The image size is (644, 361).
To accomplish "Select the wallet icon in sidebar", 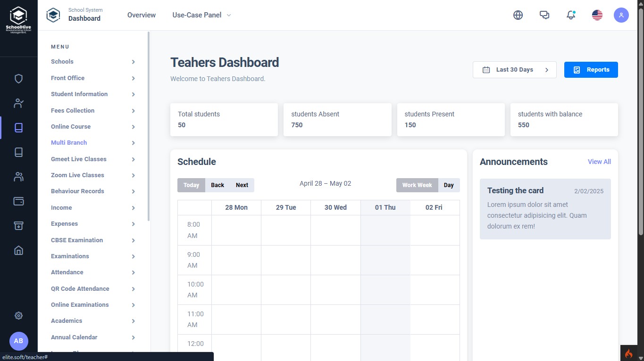I will tap(18, 201).
